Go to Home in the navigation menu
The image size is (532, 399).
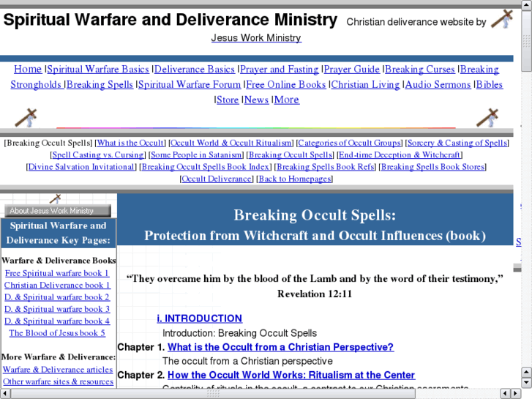[28, 70]
